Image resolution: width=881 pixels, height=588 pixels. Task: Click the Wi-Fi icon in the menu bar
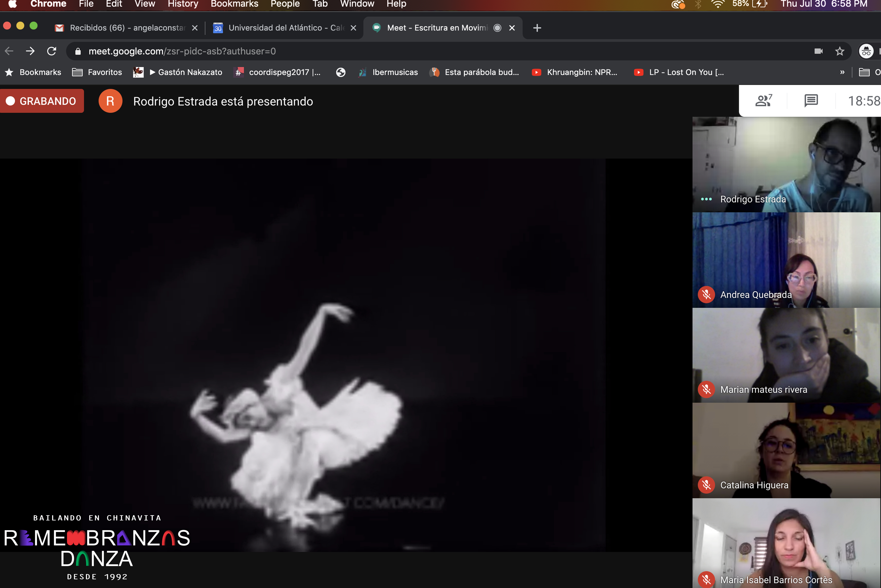point(719,4)
